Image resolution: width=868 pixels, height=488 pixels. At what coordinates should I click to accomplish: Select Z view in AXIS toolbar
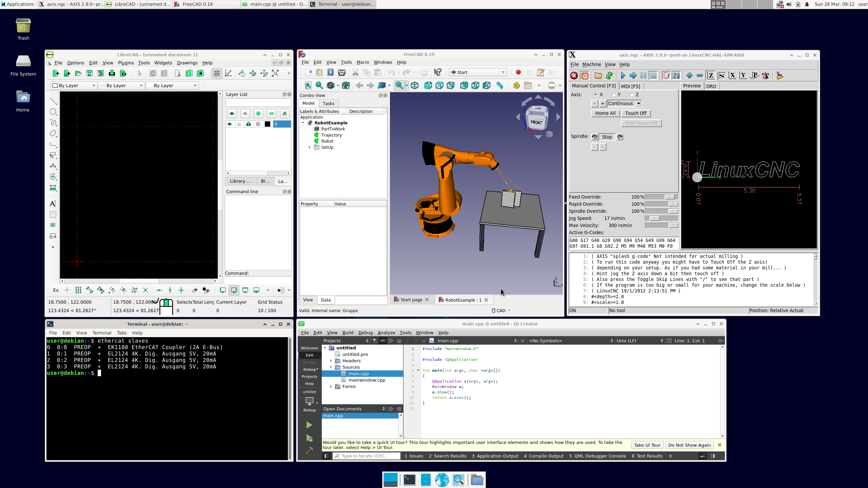(710, 76)
